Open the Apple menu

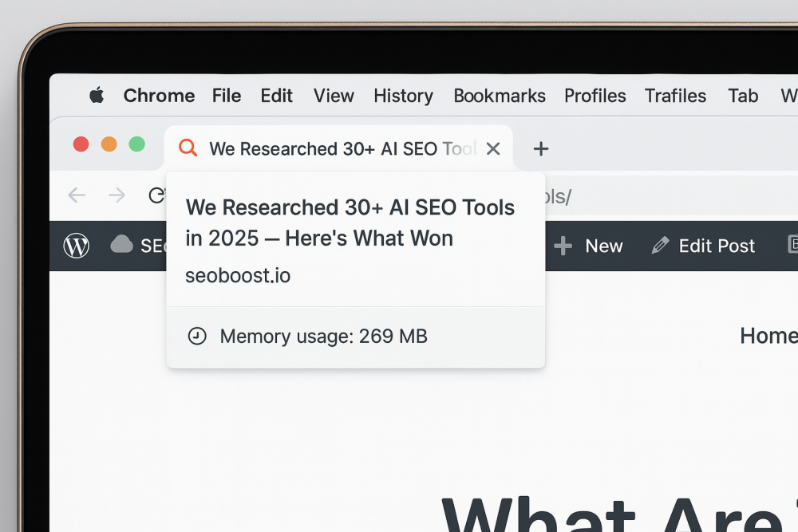tap(97, 95)
